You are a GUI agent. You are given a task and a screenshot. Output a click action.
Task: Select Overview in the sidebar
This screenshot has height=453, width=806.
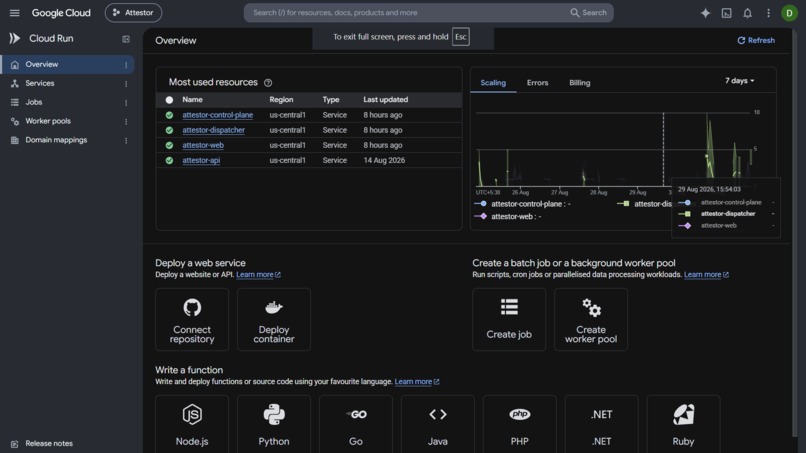[67, 64]
